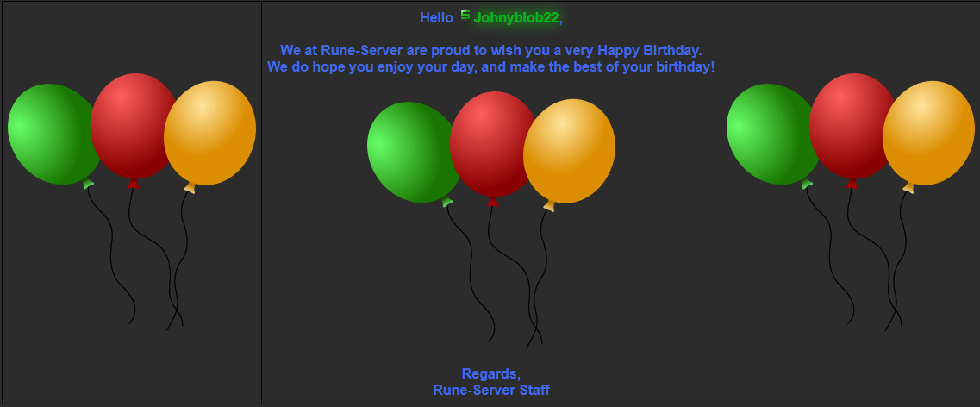Click the Regards, closing text

(490, 374)
